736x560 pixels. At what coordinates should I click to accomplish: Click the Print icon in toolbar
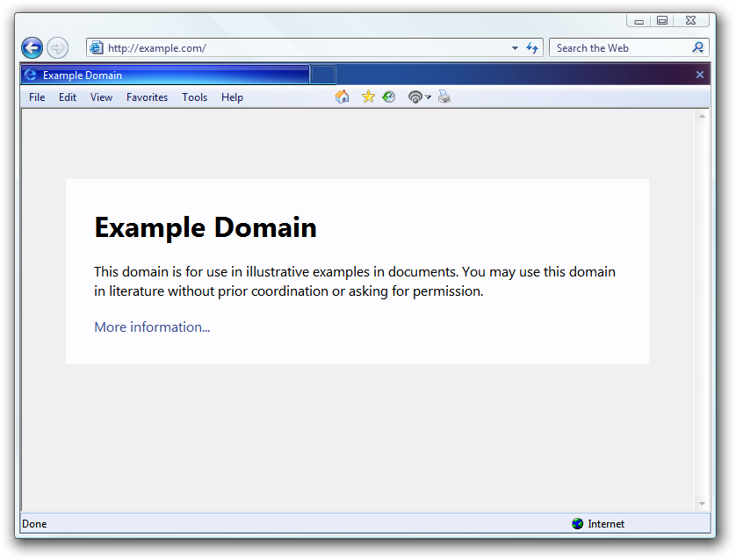(x=444, y=97)
